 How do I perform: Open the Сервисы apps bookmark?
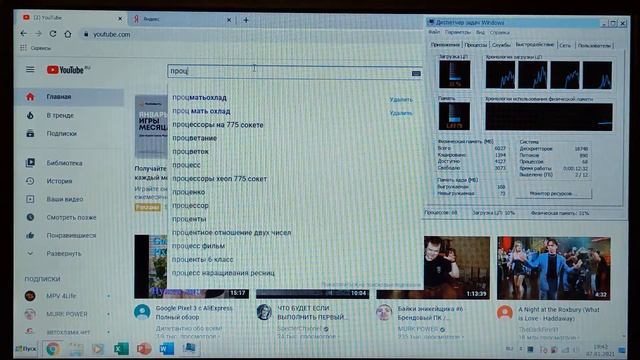click(x=36, y=48)
